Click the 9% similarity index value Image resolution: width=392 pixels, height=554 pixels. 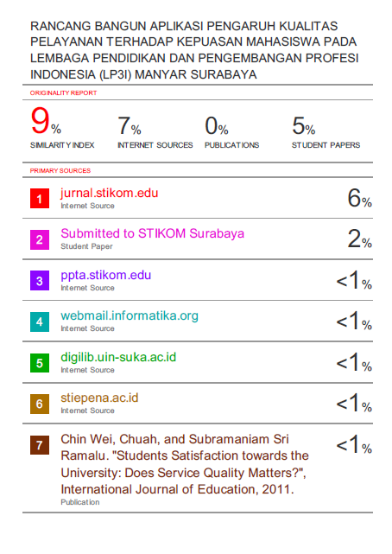coord(46,122)
